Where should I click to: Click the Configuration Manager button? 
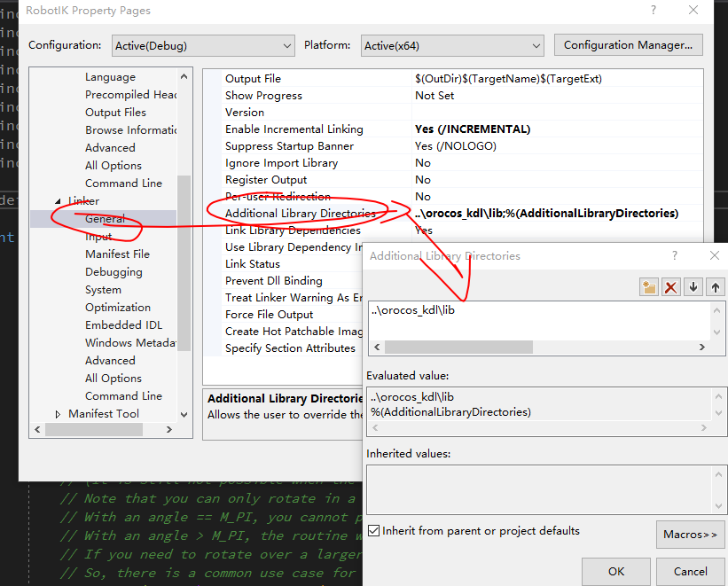click(x=628, y=44)
